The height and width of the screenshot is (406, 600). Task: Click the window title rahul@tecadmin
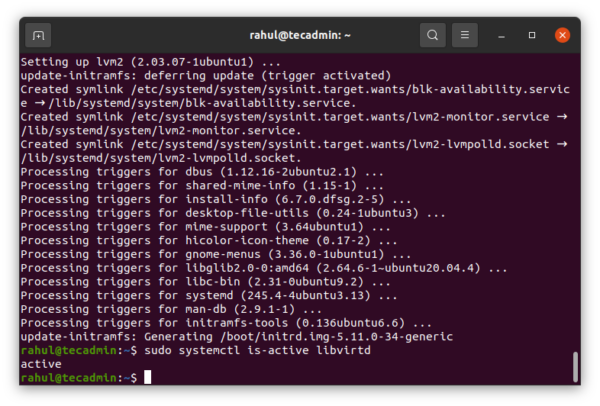(299, 36)
